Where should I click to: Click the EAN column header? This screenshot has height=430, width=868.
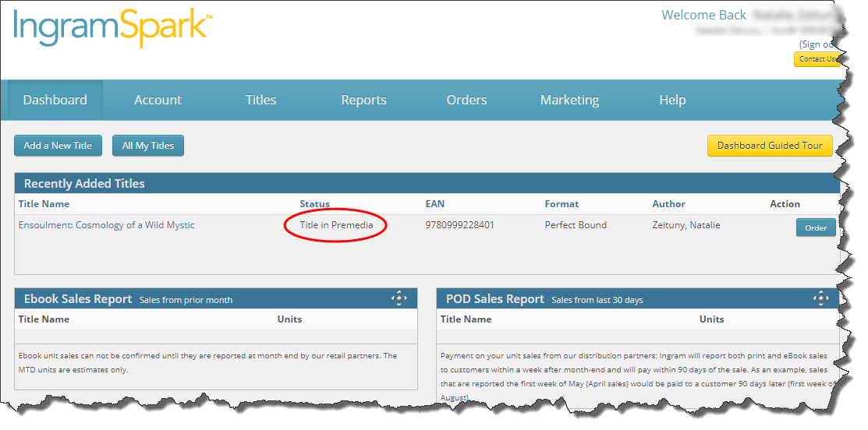coord(434,204)
